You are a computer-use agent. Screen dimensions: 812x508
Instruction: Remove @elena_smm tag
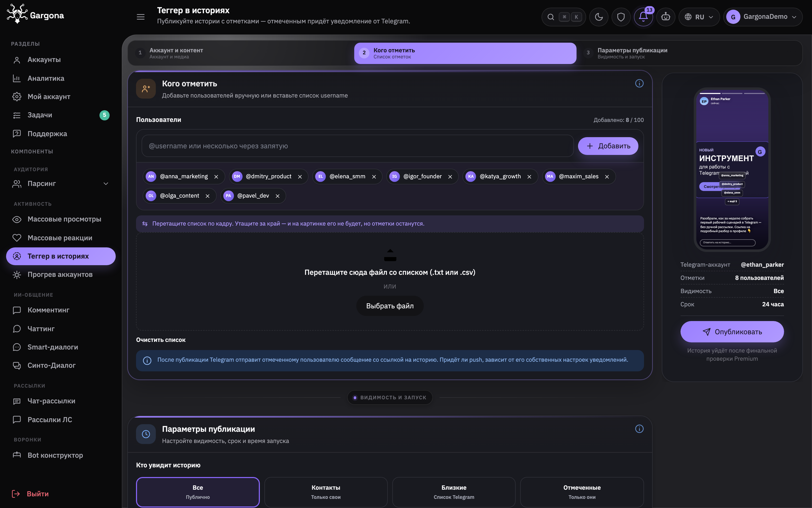pos(374,177)
